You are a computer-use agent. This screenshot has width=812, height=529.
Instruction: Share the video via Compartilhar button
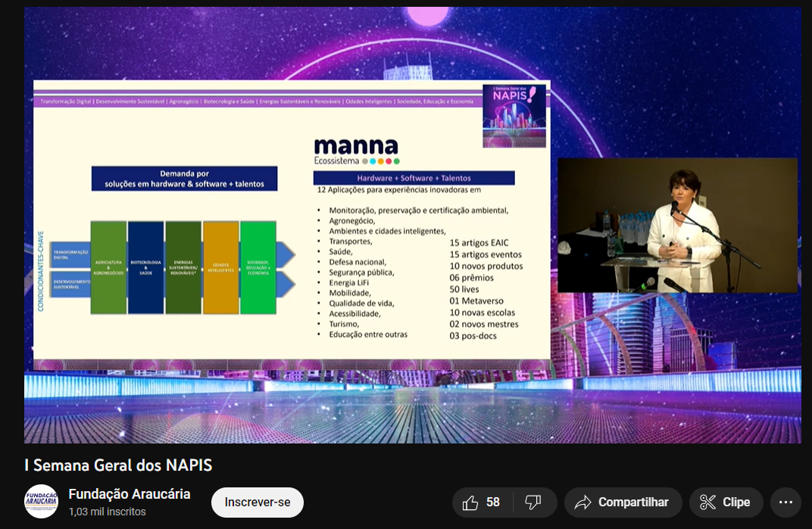[623, 502]
